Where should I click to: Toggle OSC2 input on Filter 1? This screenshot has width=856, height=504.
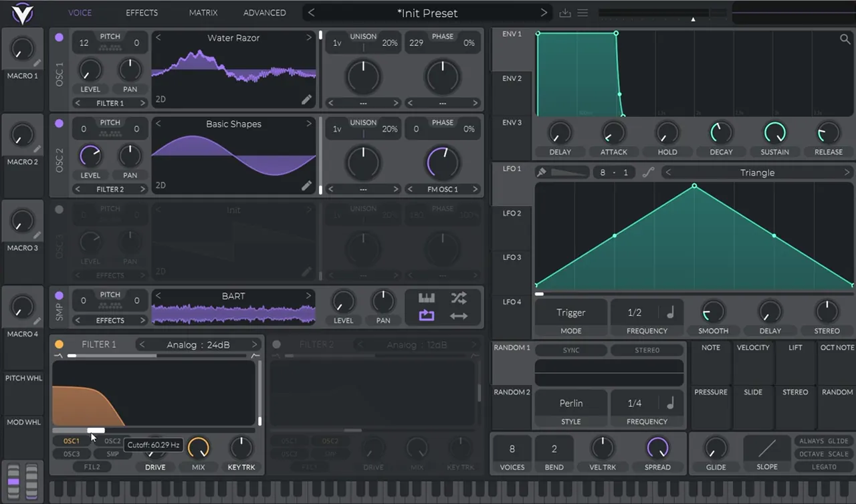click(x=112, y=441)
